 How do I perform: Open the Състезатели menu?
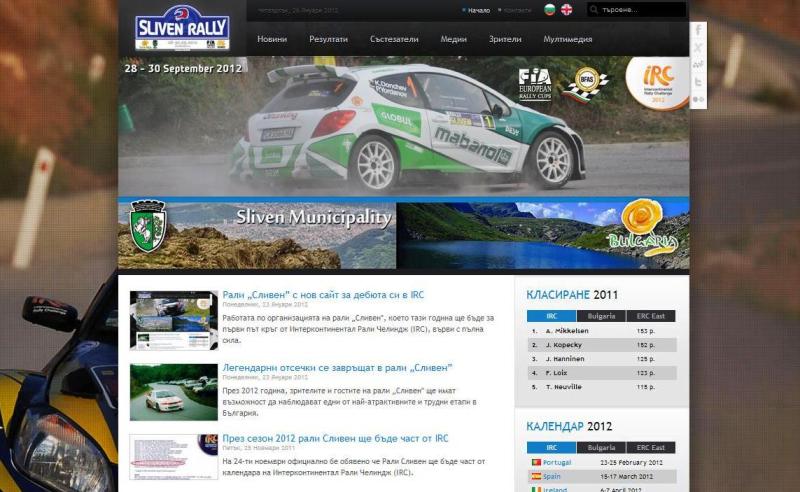(394, 39)
